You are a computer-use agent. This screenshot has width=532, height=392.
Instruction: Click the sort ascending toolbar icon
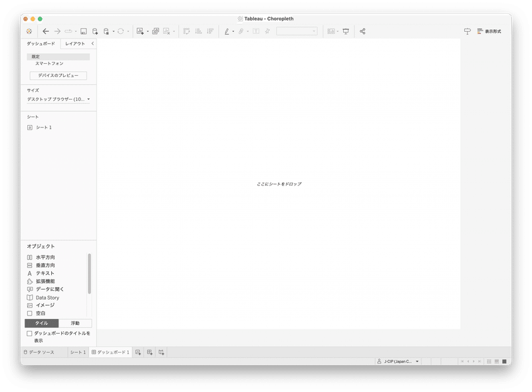198,31
